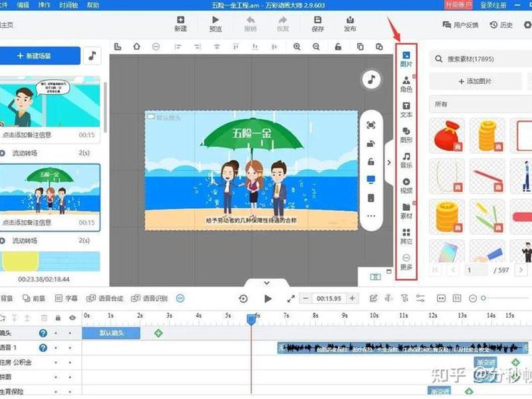Open the 音乐 (music) panel in sidebar
This screenshot has width=532, height=399.
(406, 160)
